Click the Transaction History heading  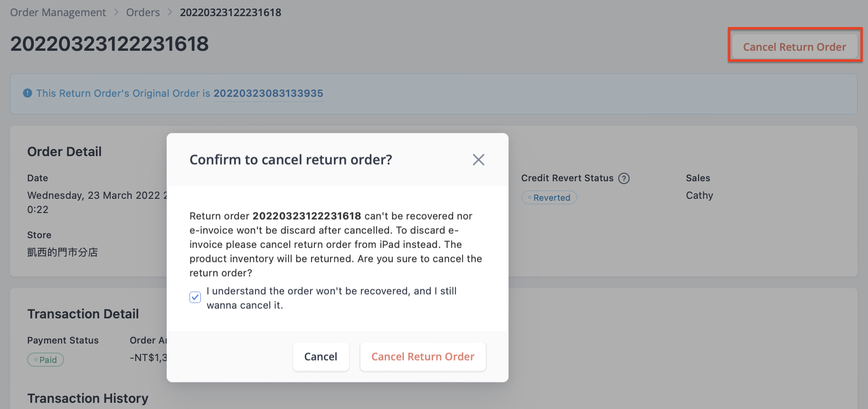(88, 398)
